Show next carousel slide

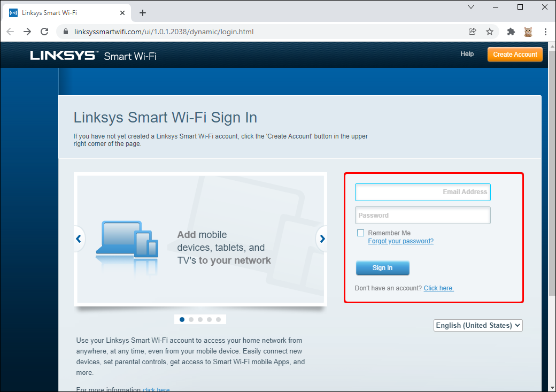[x=322, y=239]
